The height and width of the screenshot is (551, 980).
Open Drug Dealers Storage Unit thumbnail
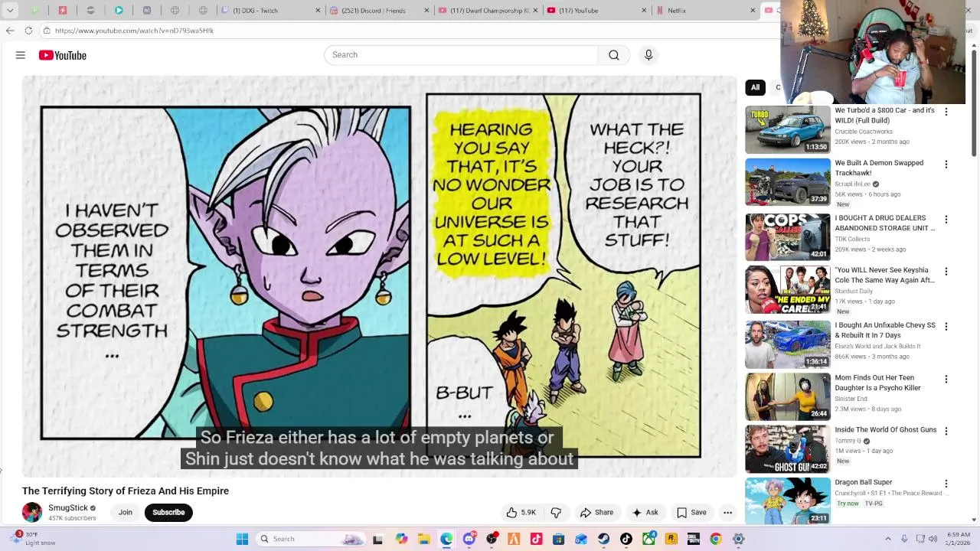(x=788, y=237)
